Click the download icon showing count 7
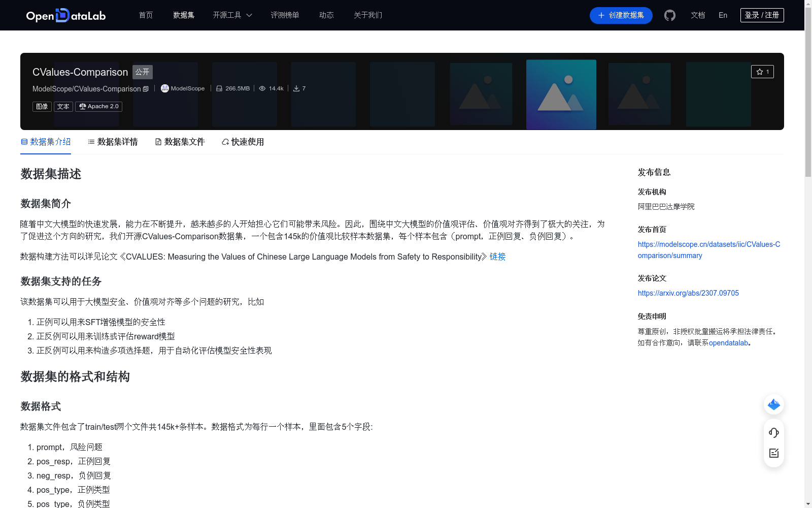The width and height of the screenshot is (812, 508). click(296, 88)
